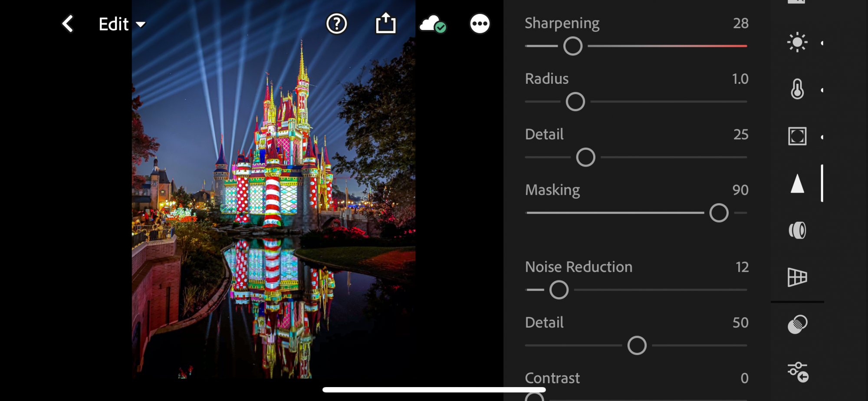The image size is (868, 401).
Task: Open the Edit mode dropdown
Action: pos(122,24)
